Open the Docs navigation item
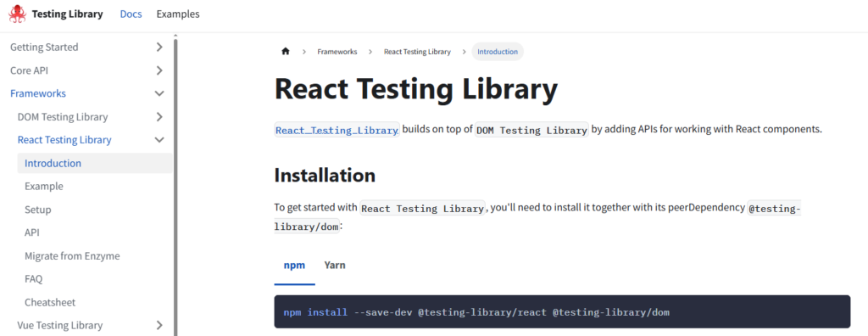This screenshot has width=868, height=336. click(131, 14)
